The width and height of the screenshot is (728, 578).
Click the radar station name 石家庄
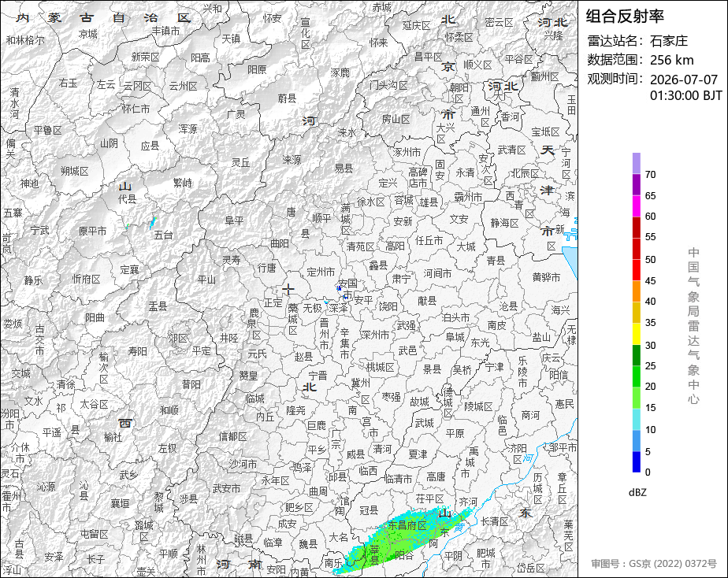669,41
